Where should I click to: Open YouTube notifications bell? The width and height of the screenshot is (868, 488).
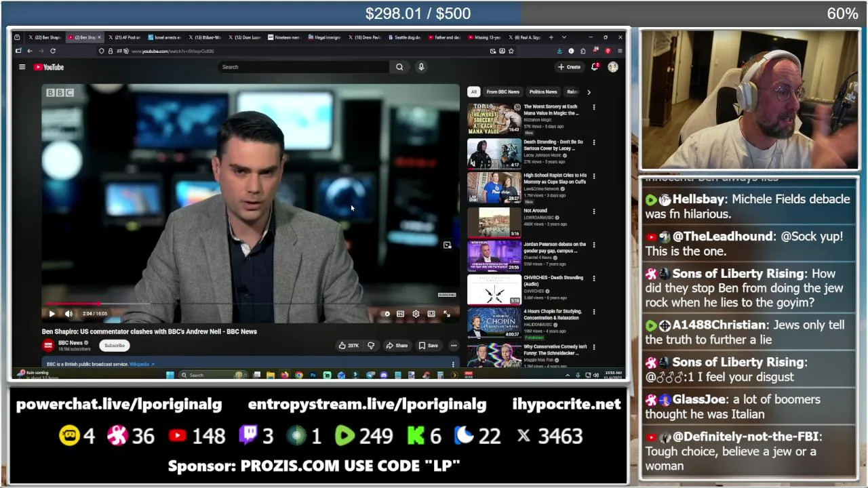pos(595,67)
